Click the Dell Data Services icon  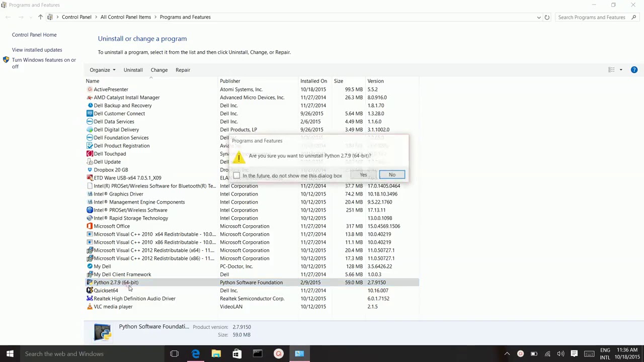(90, 122)
